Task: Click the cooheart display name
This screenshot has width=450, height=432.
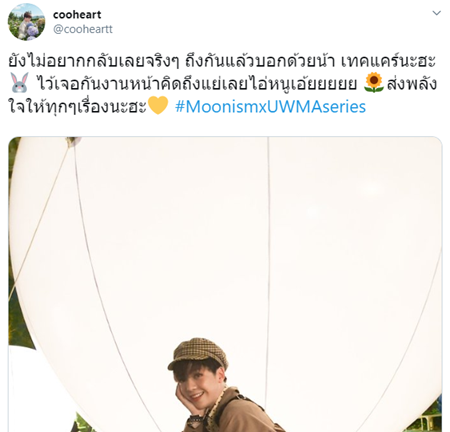Action: 77,15
